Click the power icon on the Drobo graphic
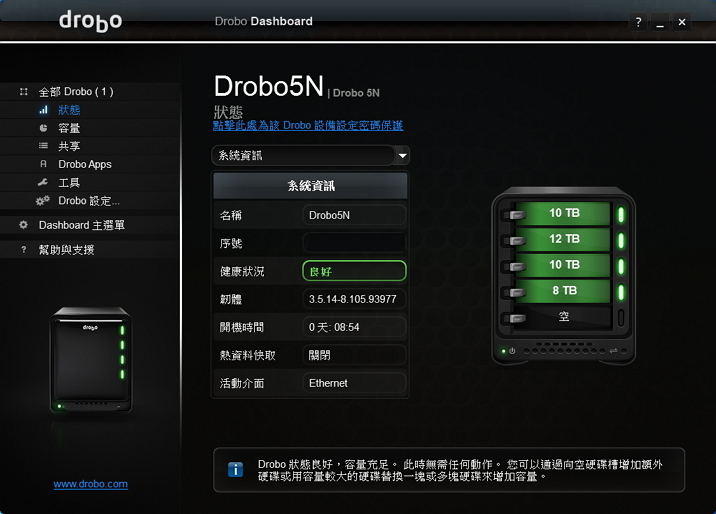 [512, 351]
